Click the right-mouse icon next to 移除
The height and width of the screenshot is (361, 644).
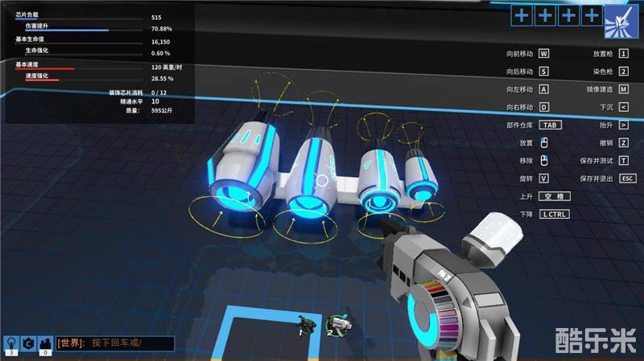[544, 161]
